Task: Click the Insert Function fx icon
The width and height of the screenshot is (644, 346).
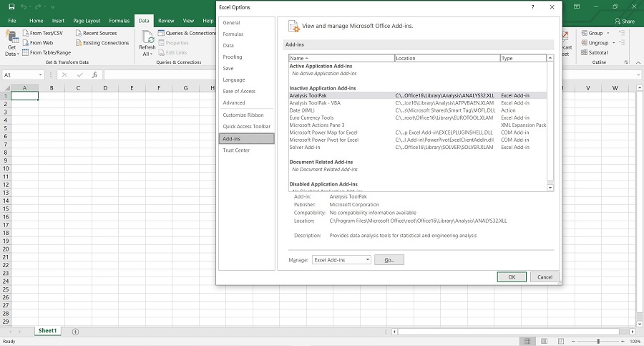Action: (x=94, y=75)
